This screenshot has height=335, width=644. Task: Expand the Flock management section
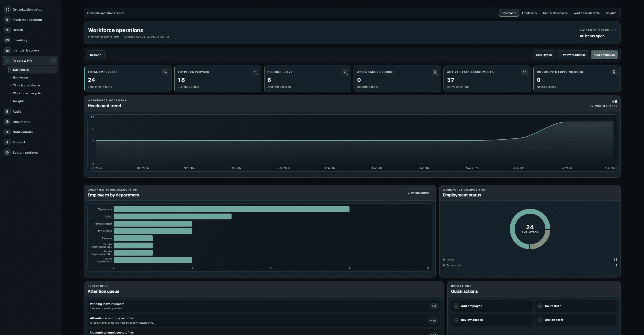(x=54, y=20)
